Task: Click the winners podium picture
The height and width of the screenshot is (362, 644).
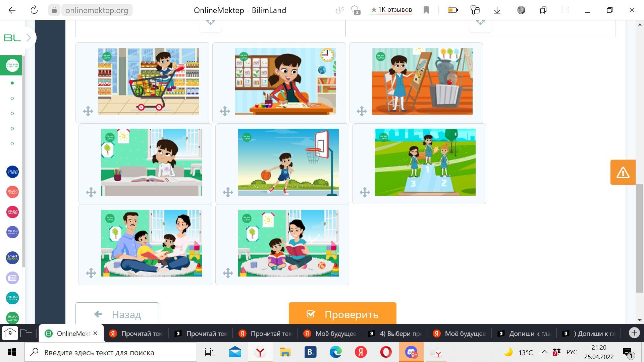Action: 425,162
